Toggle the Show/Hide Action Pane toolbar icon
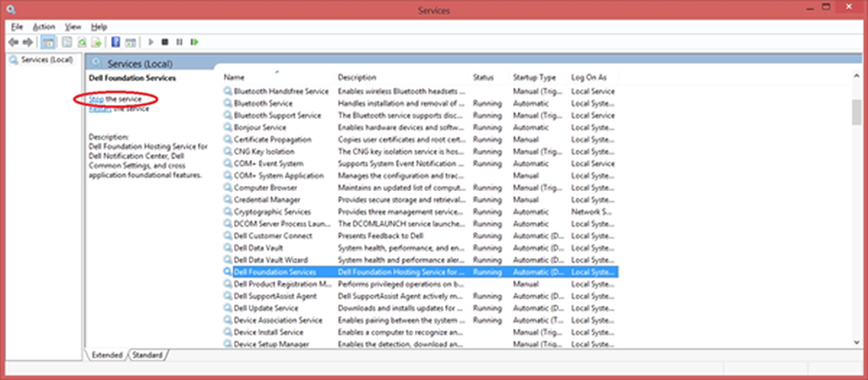Screen dimensions: 868x380 tap(131, 42)
